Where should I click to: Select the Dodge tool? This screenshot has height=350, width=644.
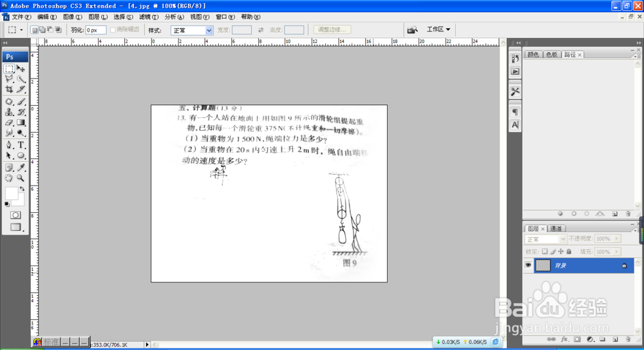(21, 133)
